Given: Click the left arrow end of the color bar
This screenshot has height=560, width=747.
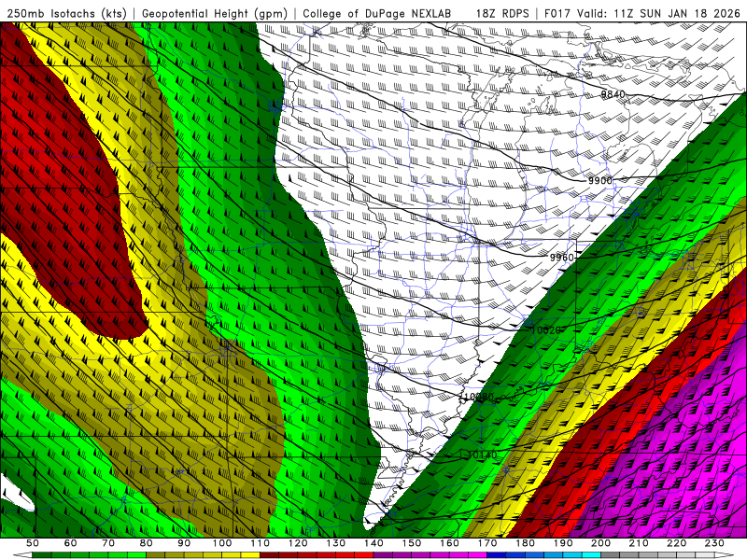Looking at the screenshot, I should (x=22, y=555).
